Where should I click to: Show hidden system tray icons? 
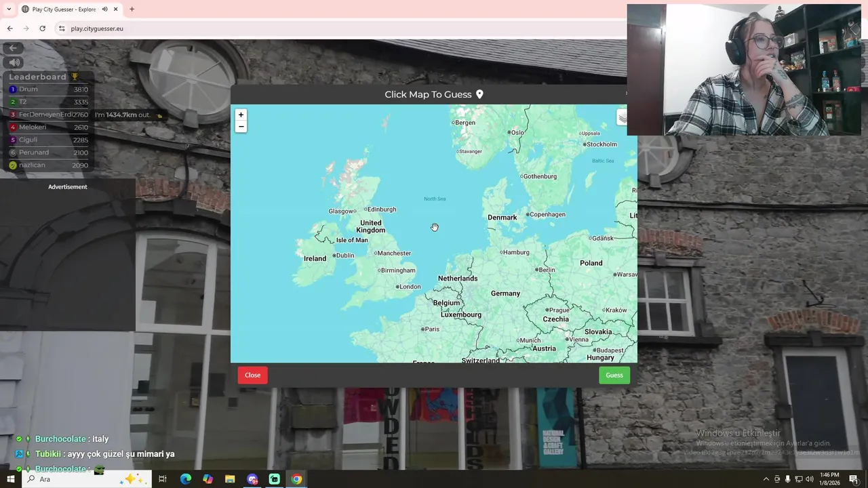click(766, 479)
